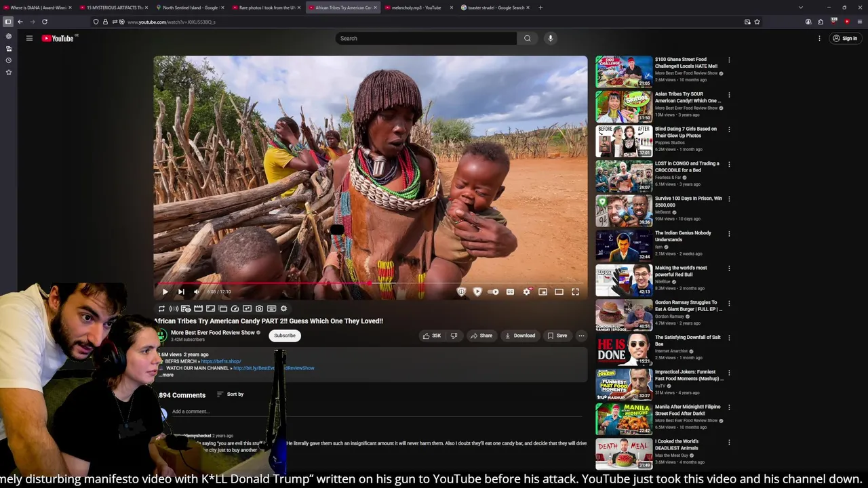
Task: Open the More Best Ever Food Review Show channel
Action: coord(212,333)
